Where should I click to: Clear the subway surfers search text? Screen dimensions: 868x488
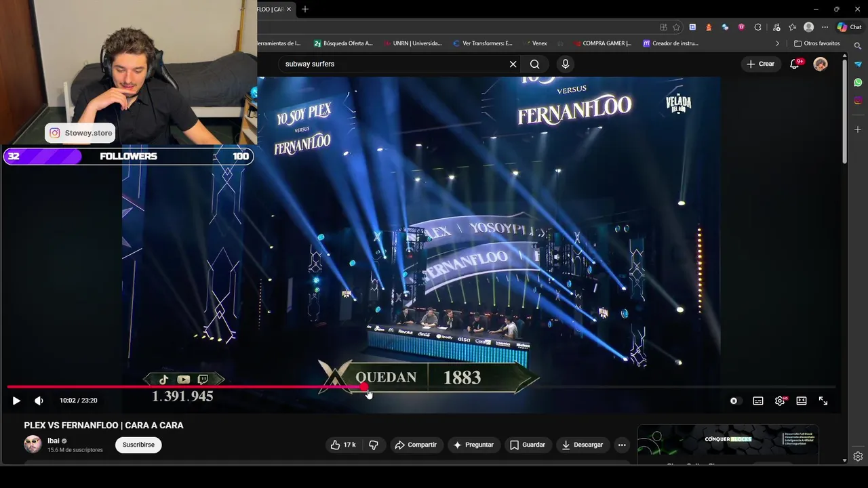click(513, 64)
